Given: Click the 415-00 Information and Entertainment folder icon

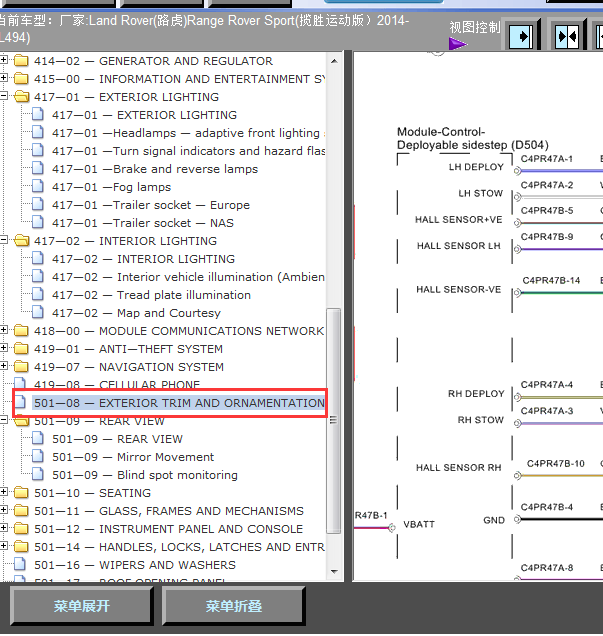Looking at the screenshot, I should [21, 79].
